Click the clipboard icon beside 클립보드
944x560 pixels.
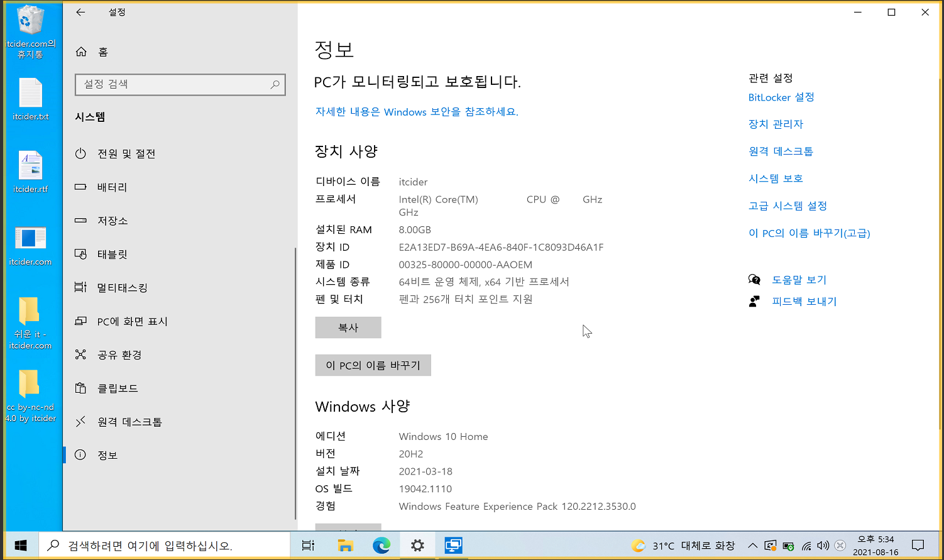click(80, 388)
